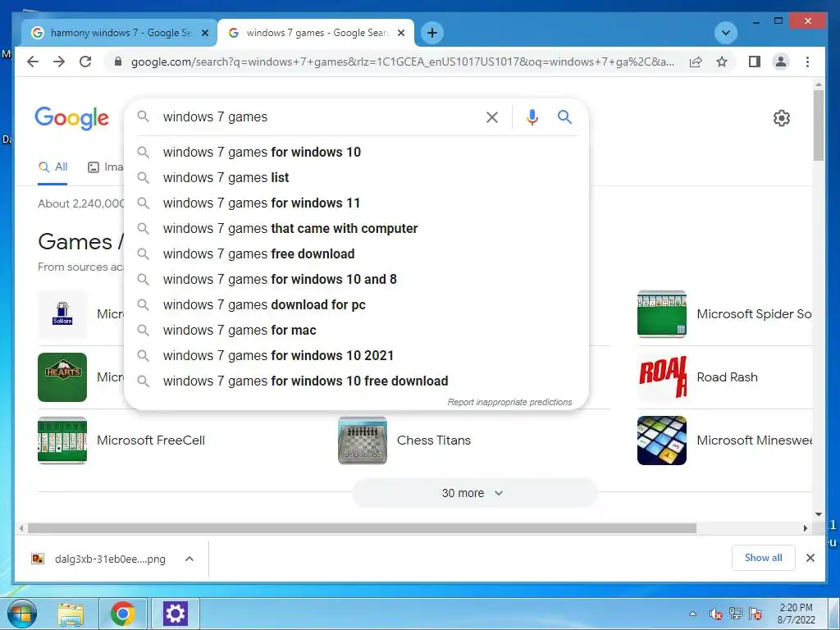The image size is (840, 630).
Task: Open the browser side panel
Action: [x=755, y=62]
